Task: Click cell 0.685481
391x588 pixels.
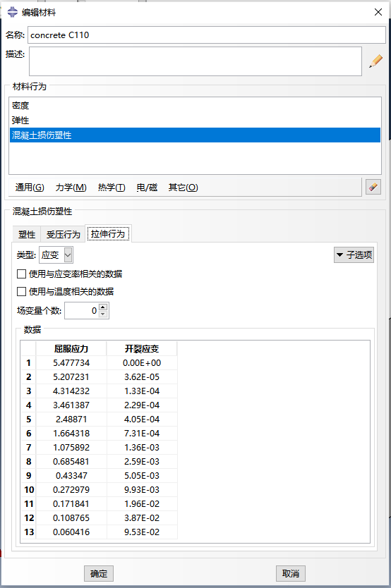Action: click(71, 462)
